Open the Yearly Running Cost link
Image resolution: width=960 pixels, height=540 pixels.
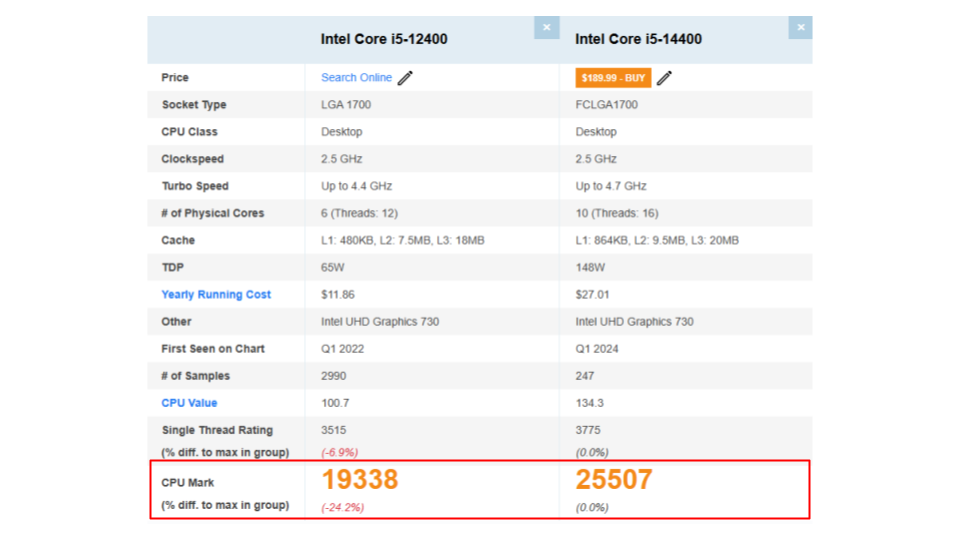click(x=216, y=295)
